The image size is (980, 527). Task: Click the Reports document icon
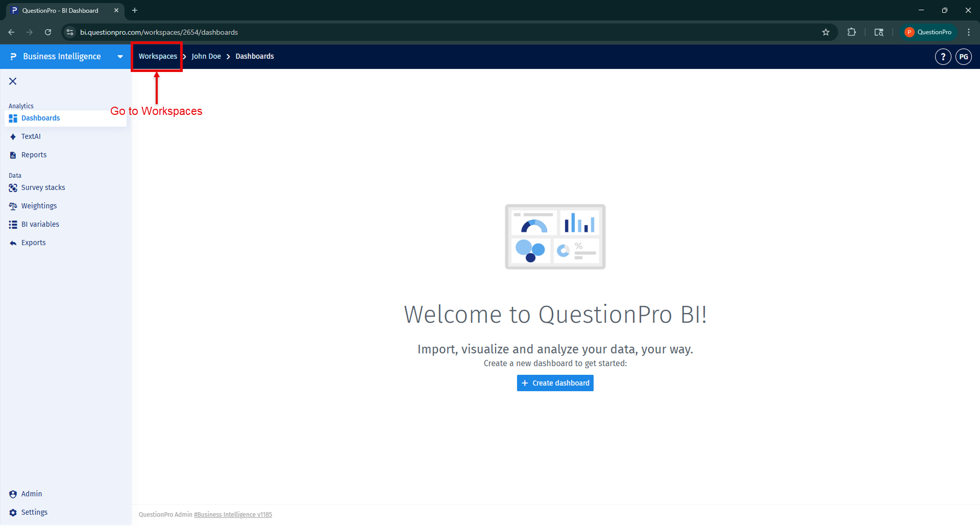(13, 155)
